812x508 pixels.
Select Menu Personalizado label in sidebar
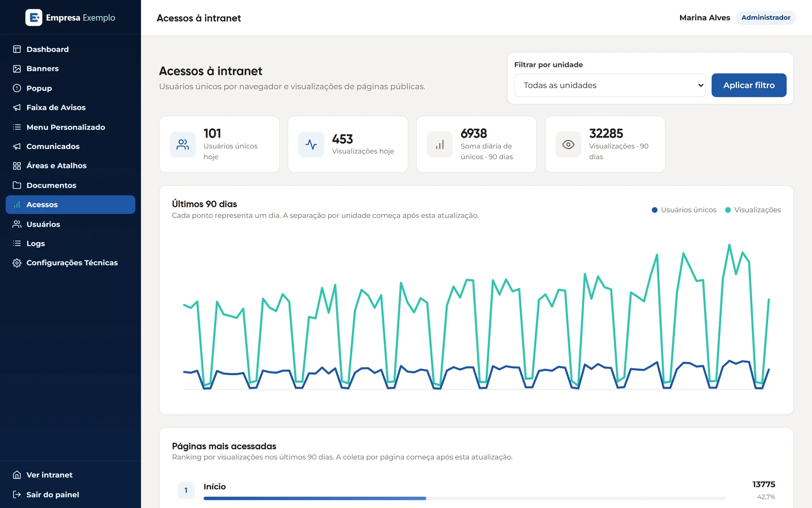[x=66, y=127]
